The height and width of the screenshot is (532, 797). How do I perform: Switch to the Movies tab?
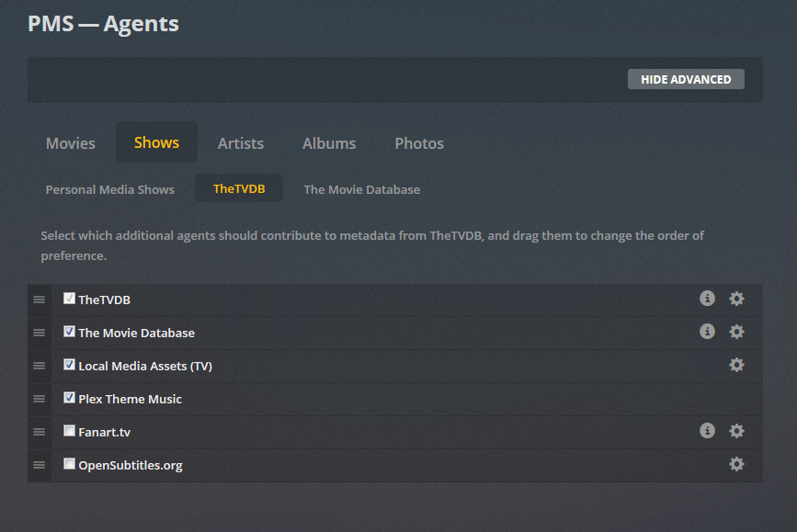point(71,143)
